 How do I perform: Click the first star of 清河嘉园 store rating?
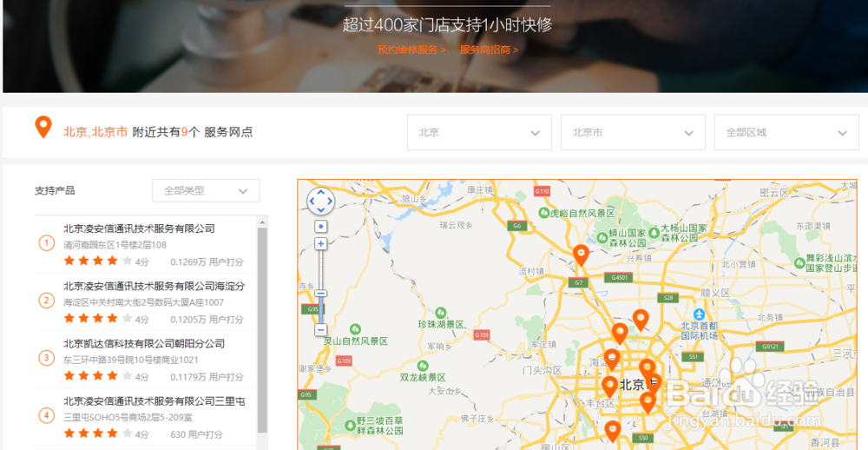(x=69, y=261)
